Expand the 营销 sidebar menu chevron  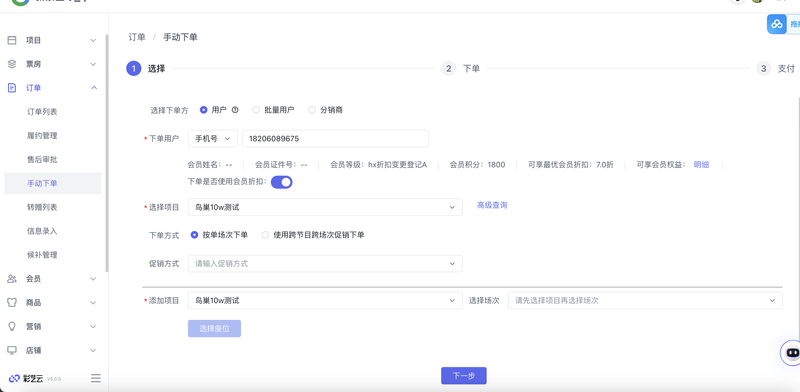coord(93,326)
